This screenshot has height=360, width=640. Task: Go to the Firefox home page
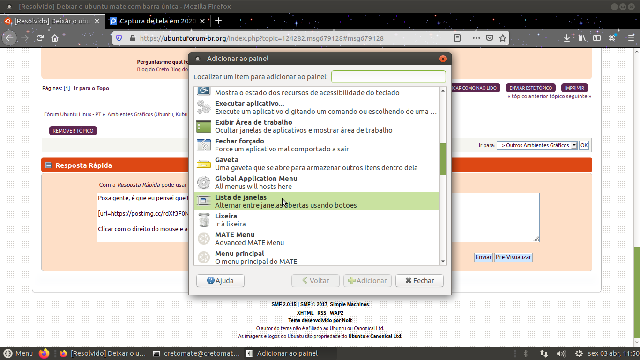(55, 38)
